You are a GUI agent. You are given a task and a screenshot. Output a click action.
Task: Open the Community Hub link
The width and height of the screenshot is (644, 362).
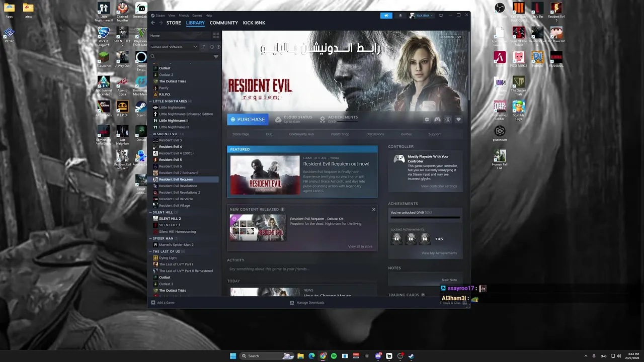[x=301, y=134]
